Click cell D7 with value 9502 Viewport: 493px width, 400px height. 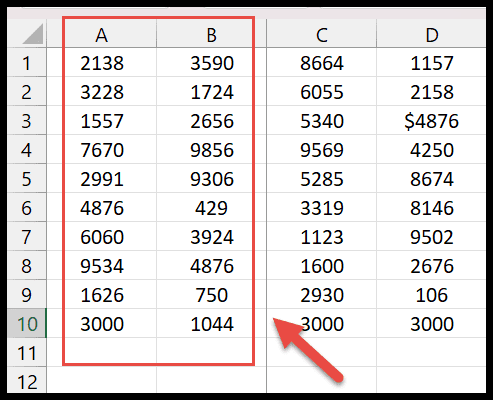pos(431,236)
